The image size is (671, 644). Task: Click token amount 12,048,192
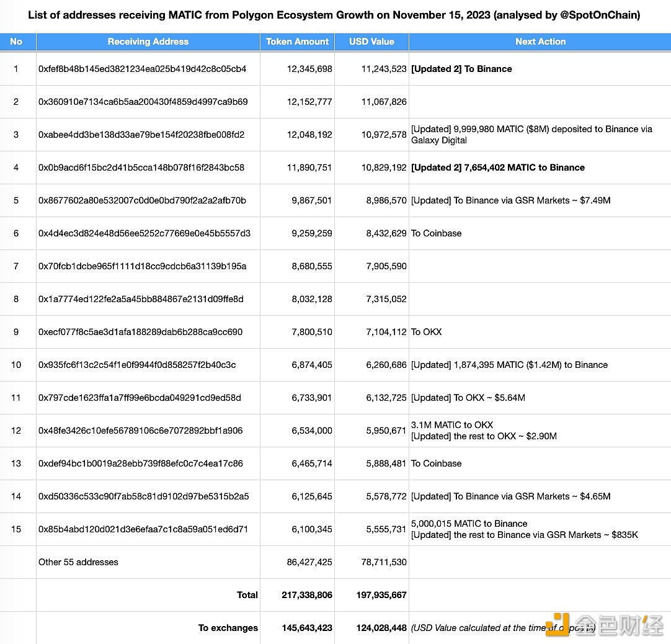[309, 135]
